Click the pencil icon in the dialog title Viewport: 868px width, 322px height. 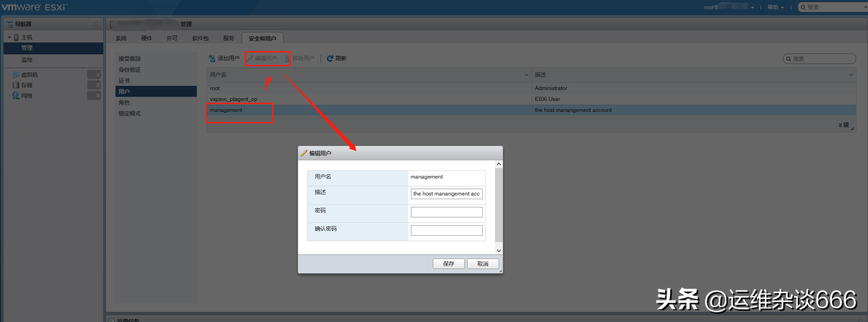[x=304, y=153]
